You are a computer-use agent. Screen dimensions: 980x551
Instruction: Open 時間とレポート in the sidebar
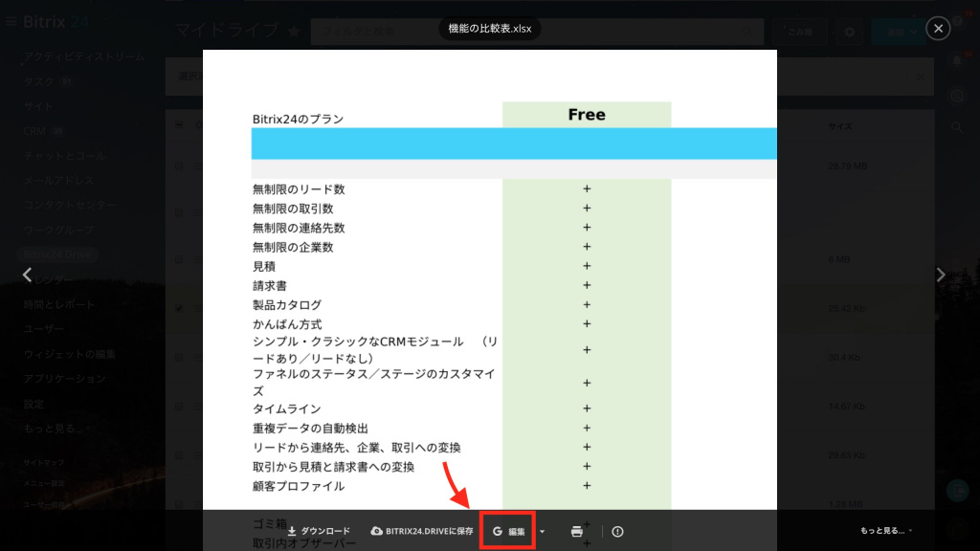click(x=58, y=304)
